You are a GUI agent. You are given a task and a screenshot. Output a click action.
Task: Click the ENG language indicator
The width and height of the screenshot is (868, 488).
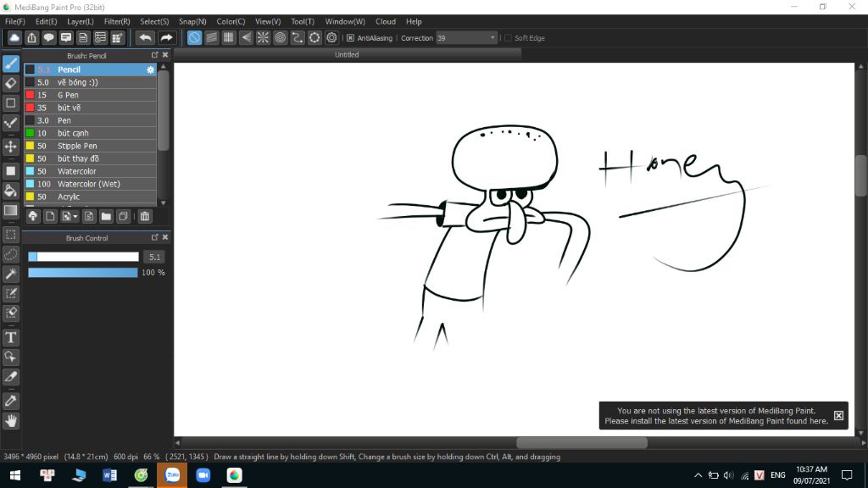(x=778, y=475)
